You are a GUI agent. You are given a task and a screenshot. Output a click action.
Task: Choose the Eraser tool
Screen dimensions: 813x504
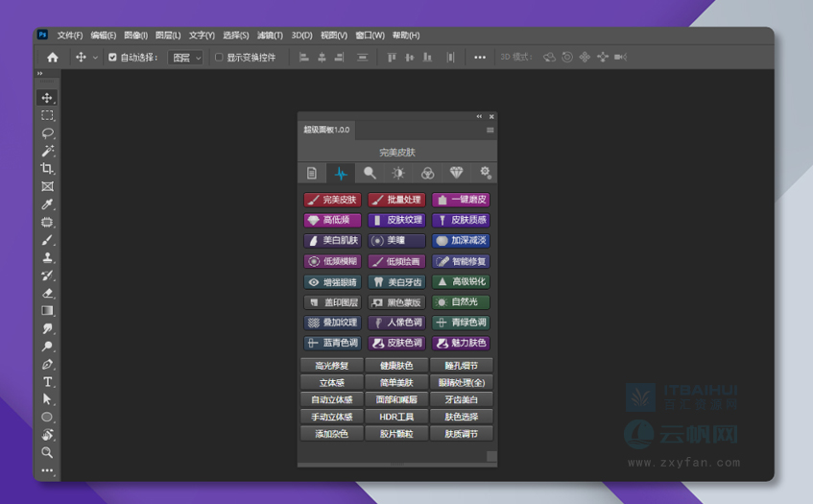[x=47, y=293]
